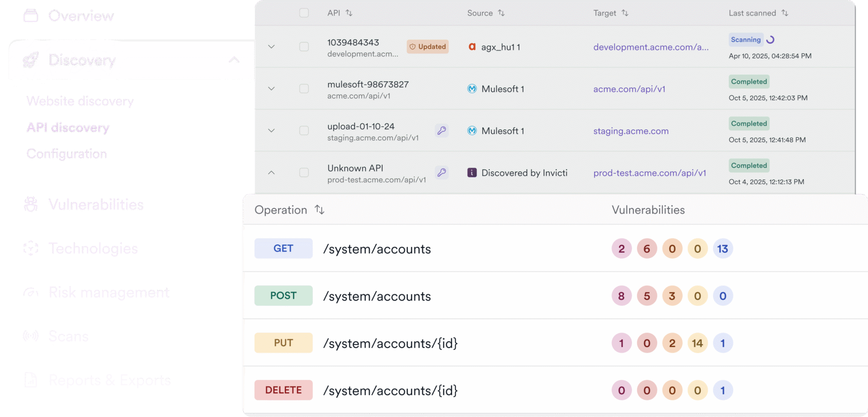
Task: Select the header checkbox to select all APIs
Action: click(304, 13)
